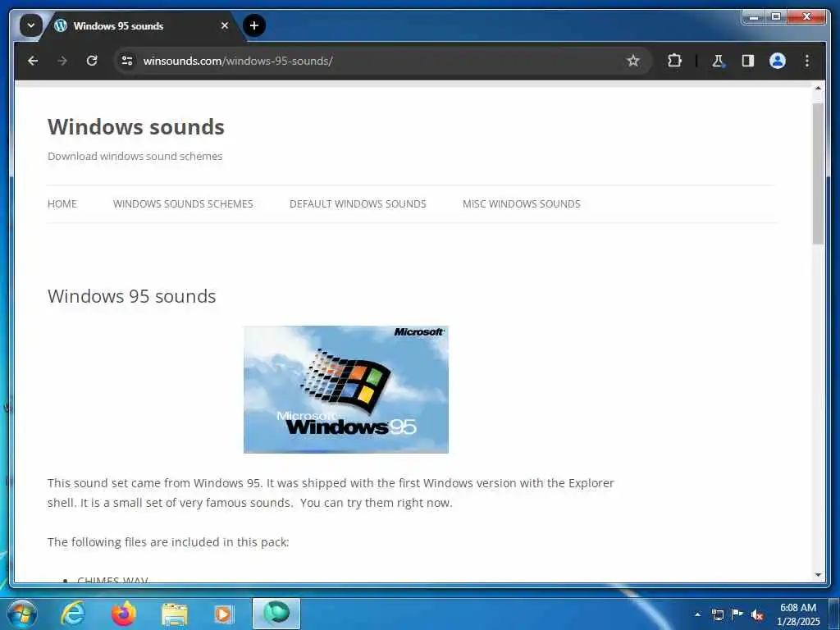Click the Windows 95 logo image
Image resolution: width=840 pixels, height=630 pixels.
click(346, 390)
